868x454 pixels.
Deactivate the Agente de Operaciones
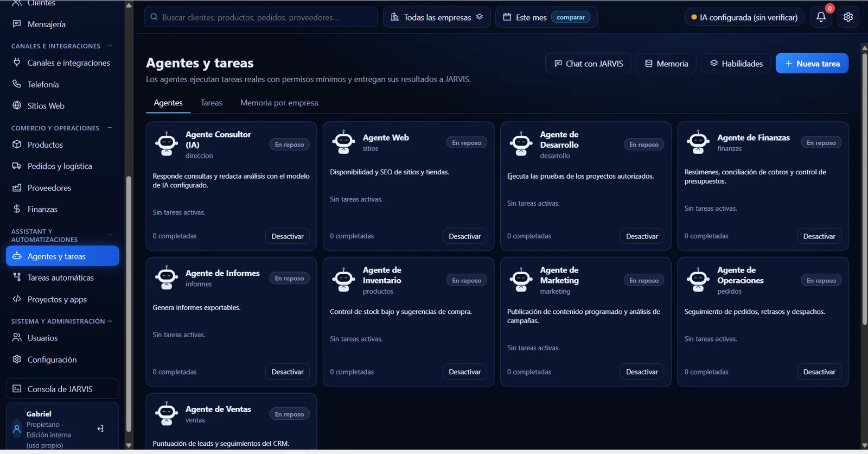coord(819,372)
